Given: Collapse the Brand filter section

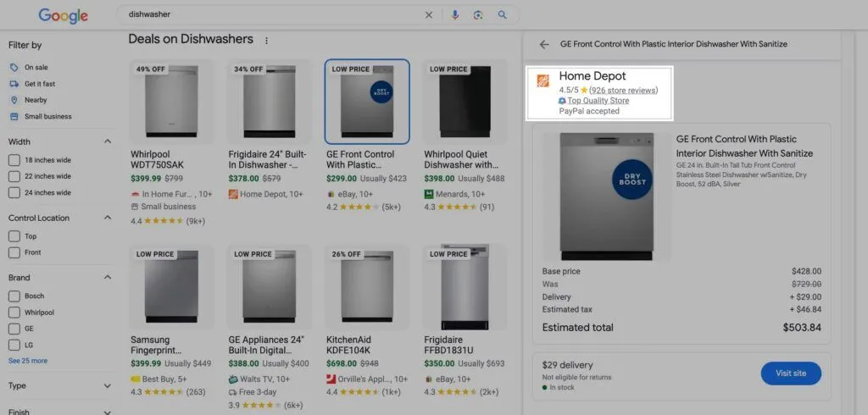Looking at the screenshot, I should 108,277.
